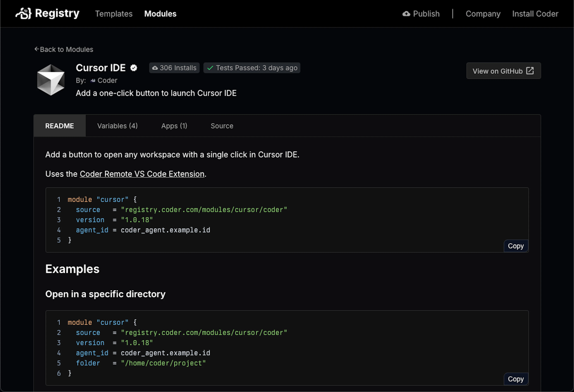Click the cloud icon in 306 Installs badge
The image size is (574, 392).
pyautogui.click(x=155, y=68)
